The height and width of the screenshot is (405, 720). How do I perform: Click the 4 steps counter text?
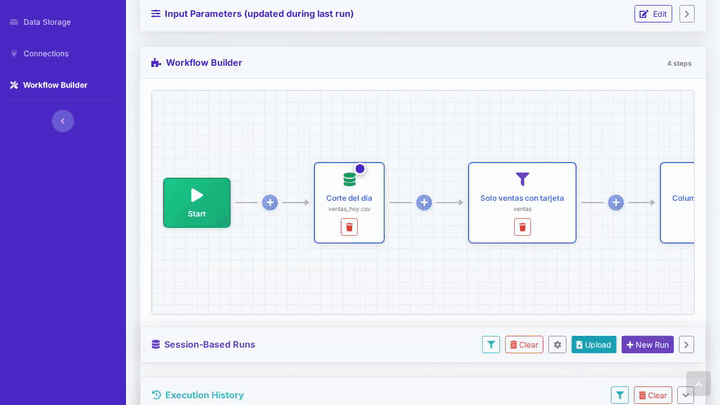click(679, 63)
